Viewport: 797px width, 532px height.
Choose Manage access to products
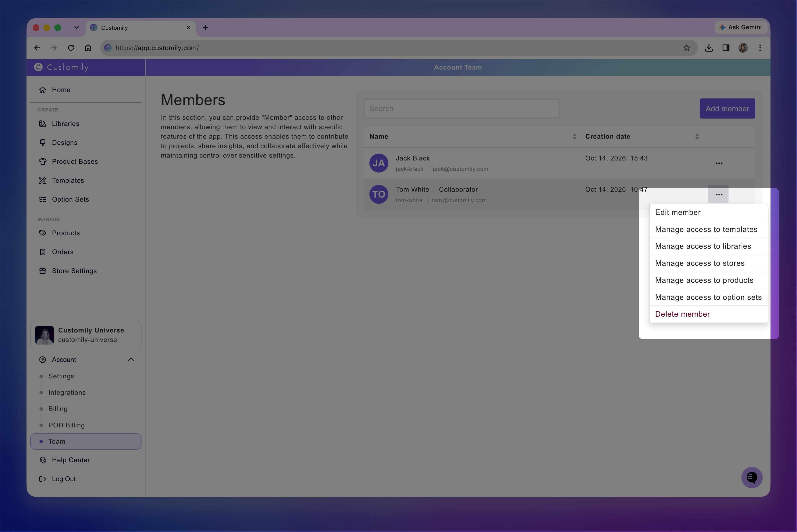coord(708,281)
